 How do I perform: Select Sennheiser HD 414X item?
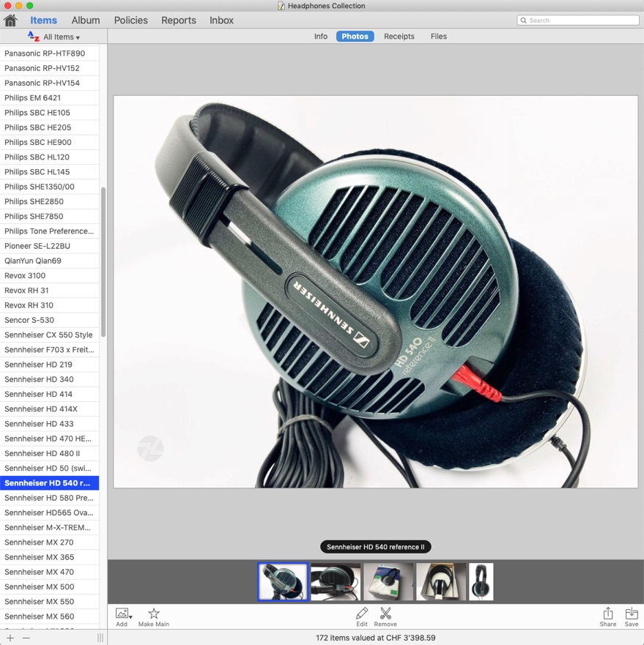pos(49,409)
